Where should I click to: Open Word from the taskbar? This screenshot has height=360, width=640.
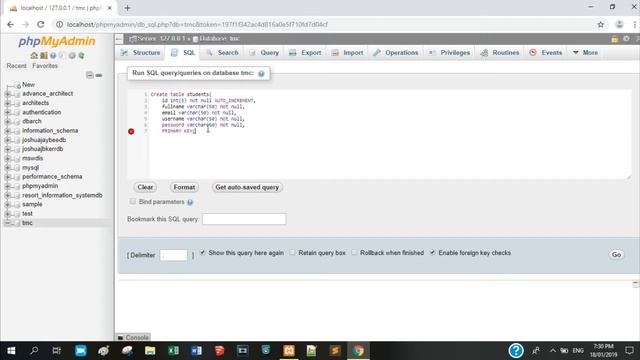(x=196, y=351)
